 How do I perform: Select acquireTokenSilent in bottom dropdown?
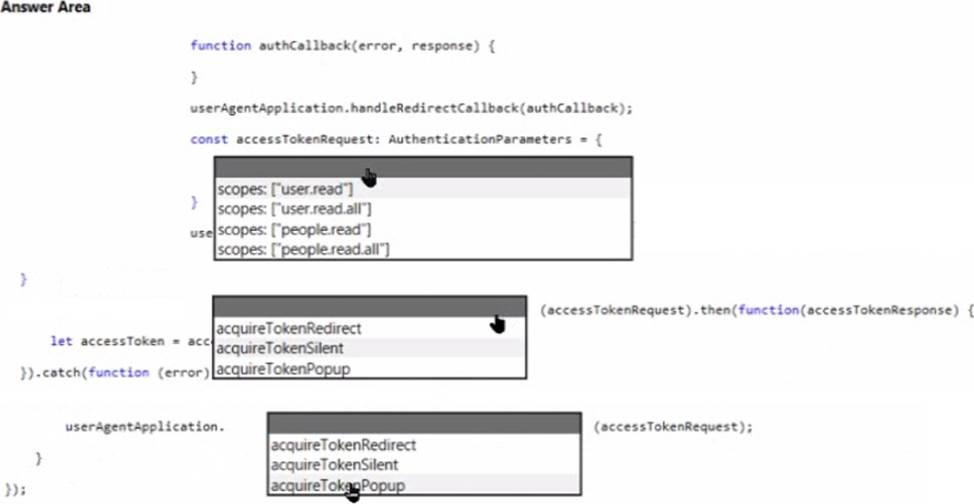(424, 465)
